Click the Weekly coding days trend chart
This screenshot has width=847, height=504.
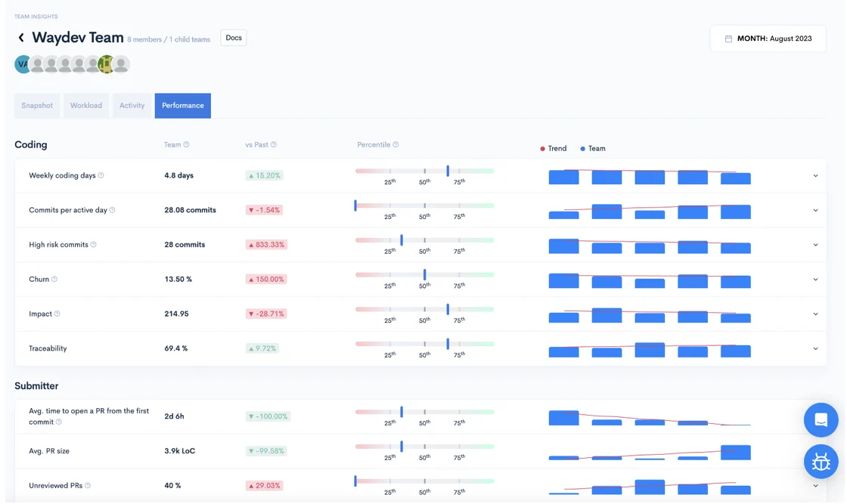pyautogui.click(x=650, y=177)
